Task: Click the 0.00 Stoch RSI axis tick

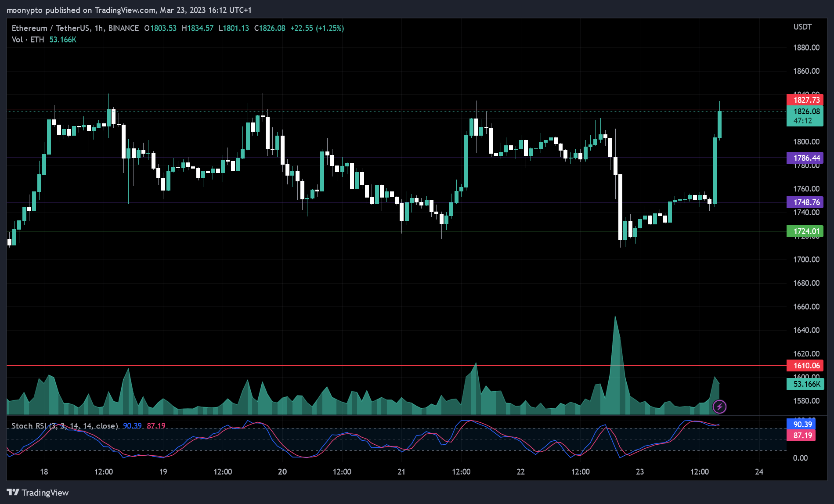Action: (800, 458)
